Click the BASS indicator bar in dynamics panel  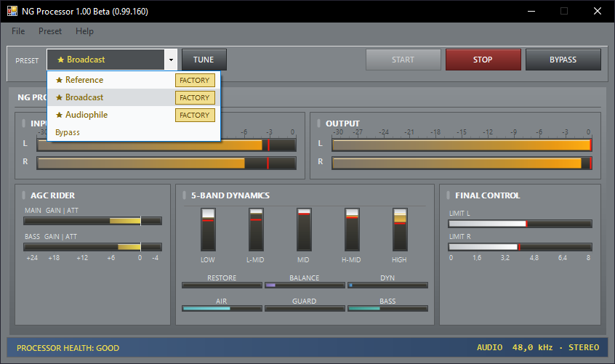tap(387, 308)
